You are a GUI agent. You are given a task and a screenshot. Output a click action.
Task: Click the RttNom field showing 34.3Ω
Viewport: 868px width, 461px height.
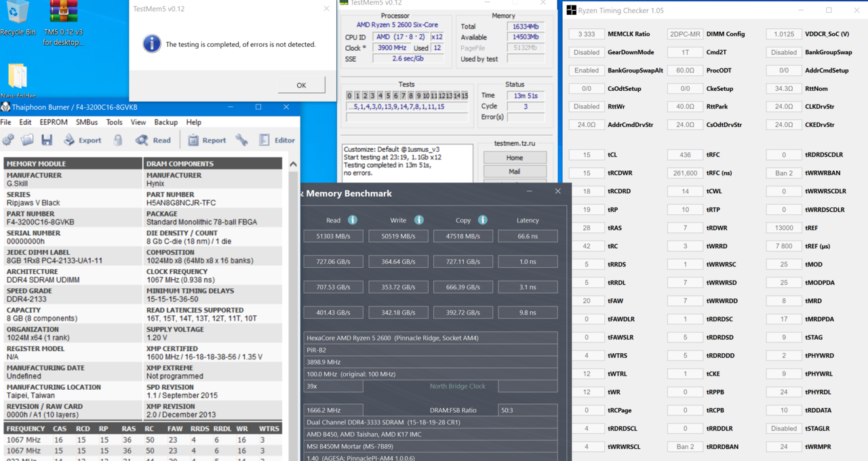(784, 88)
